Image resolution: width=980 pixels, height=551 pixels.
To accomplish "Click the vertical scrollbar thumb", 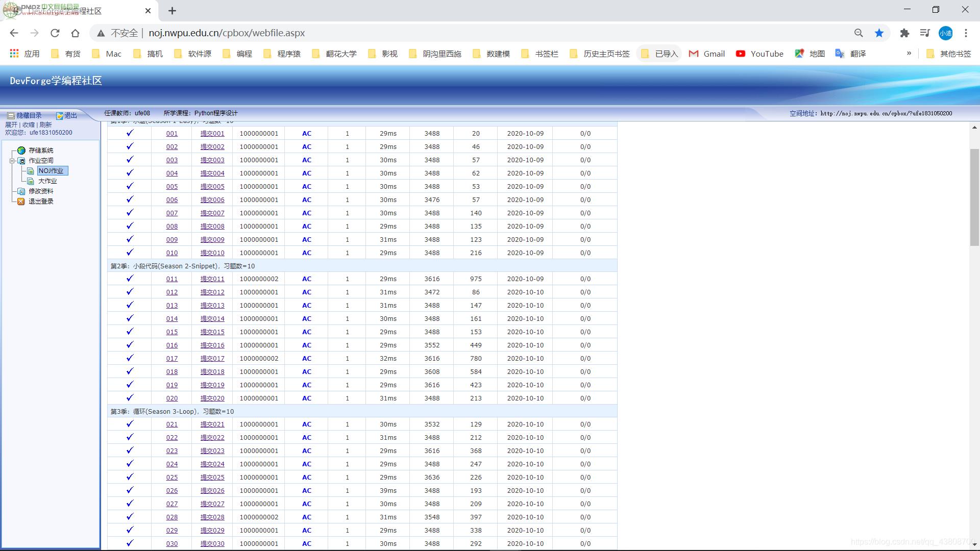I will click(974, 197).
